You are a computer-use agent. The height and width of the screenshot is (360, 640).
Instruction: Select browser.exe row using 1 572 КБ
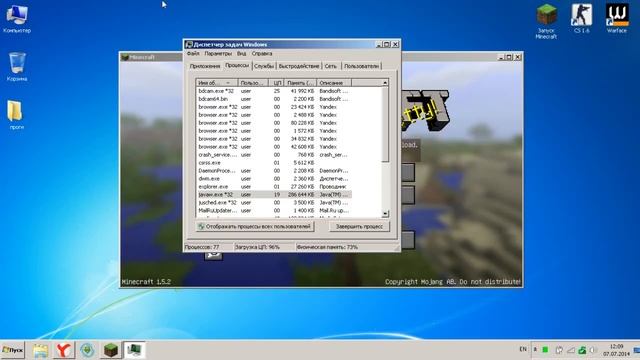pos(273,131)
